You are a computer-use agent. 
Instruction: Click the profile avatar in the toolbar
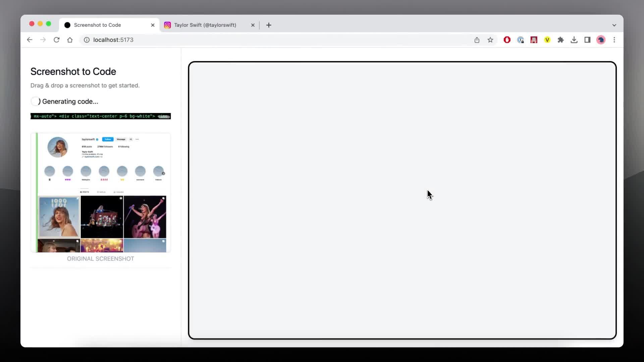(x=601, y=40)
